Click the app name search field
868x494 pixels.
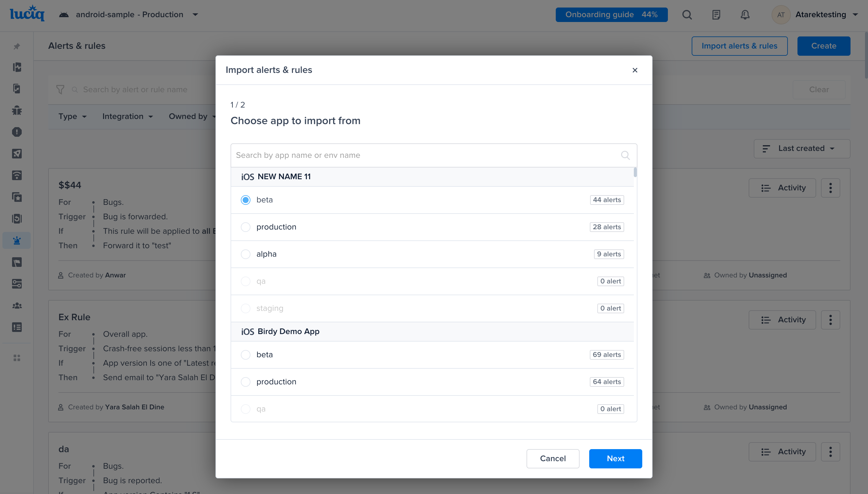click(x=424, y=155)
